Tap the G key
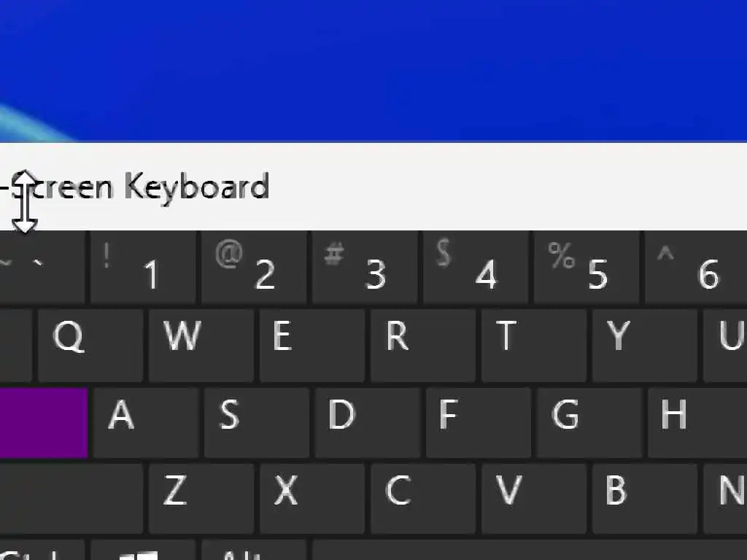Screen dimensions: 747x560 (589, 423)
